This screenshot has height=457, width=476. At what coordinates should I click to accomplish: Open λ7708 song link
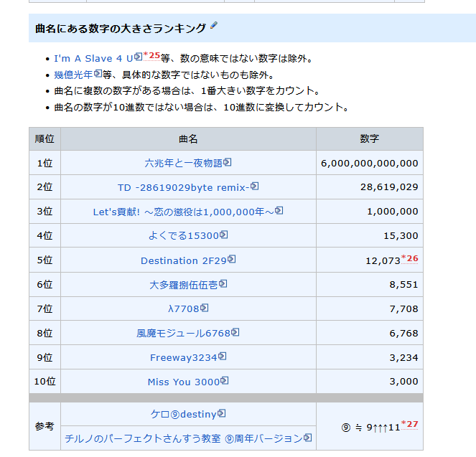click(x=183, y=308)
